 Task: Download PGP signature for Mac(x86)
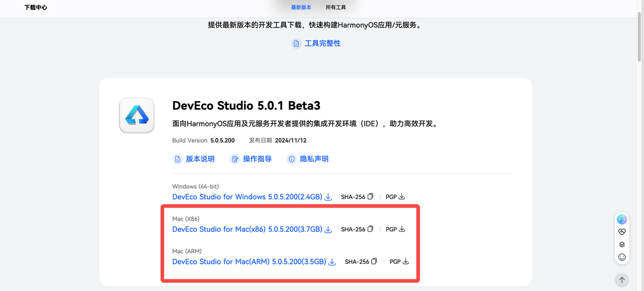402,229
